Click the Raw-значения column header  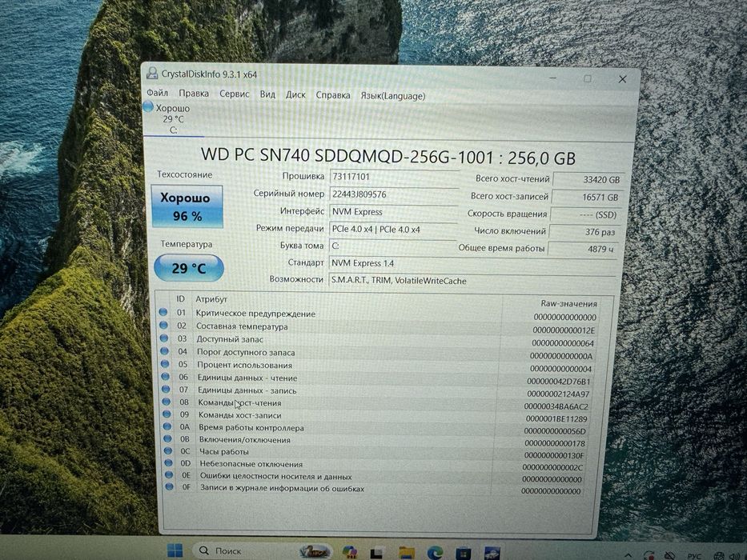pos(568,303)
